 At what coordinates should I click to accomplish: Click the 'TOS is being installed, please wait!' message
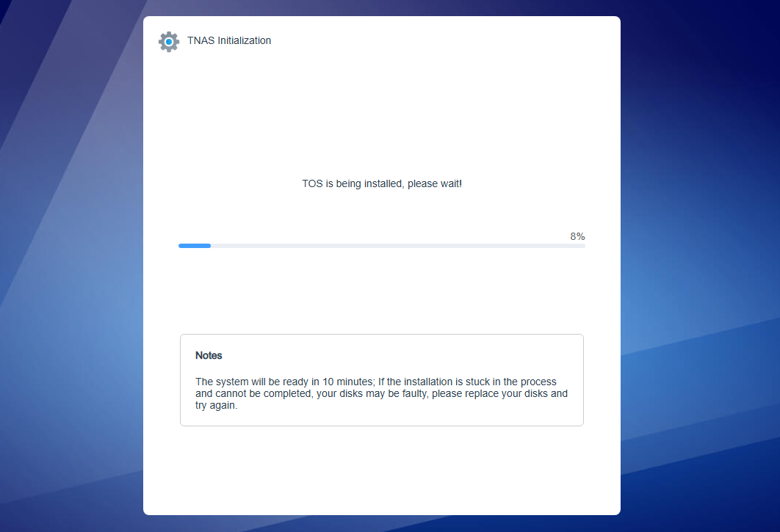click(x=381, y=183)
